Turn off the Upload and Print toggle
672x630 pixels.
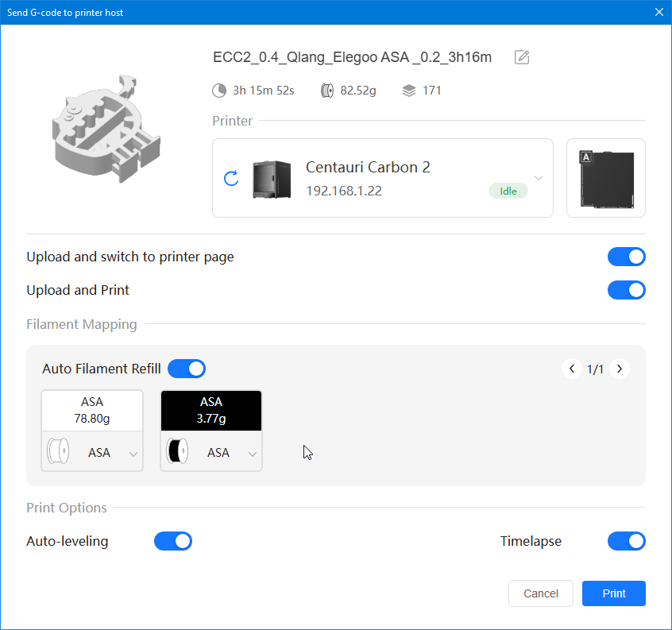click(x=626, y=290)
